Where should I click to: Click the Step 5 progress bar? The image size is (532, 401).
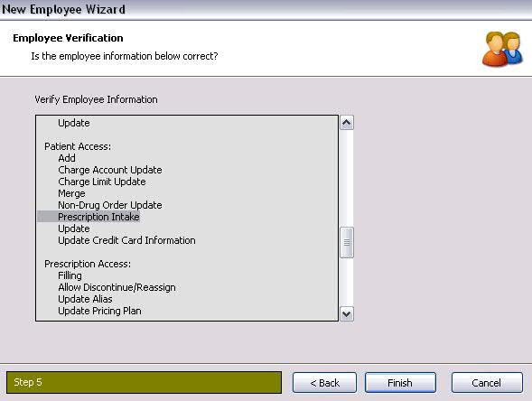(x=144, y=382)
